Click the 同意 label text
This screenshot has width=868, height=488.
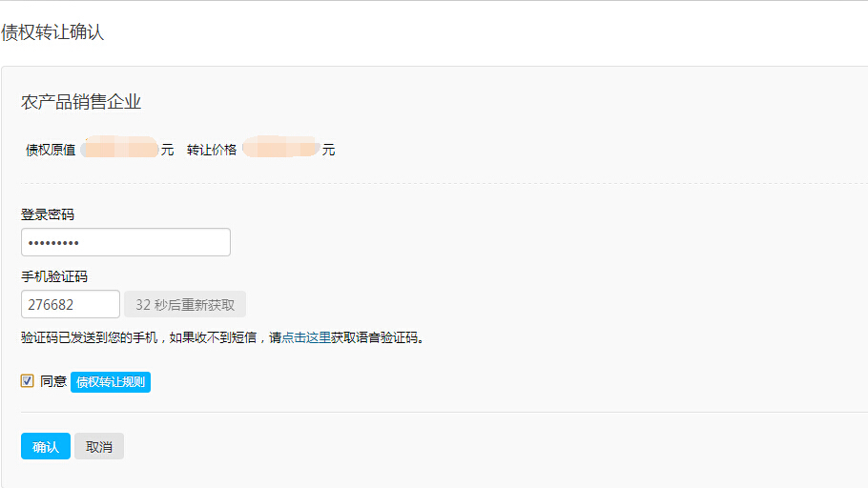(x=53, y=381)
